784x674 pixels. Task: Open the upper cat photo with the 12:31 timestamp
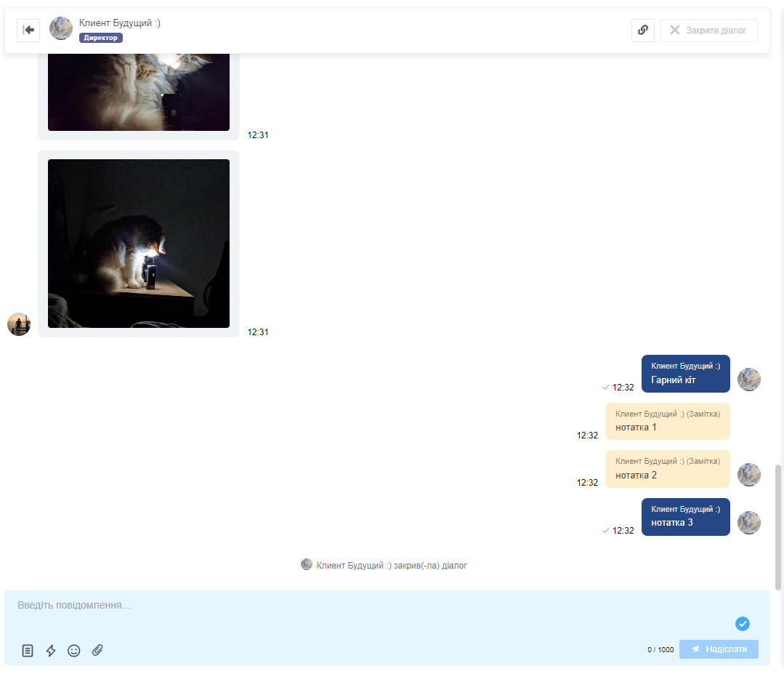coord(139,92)
